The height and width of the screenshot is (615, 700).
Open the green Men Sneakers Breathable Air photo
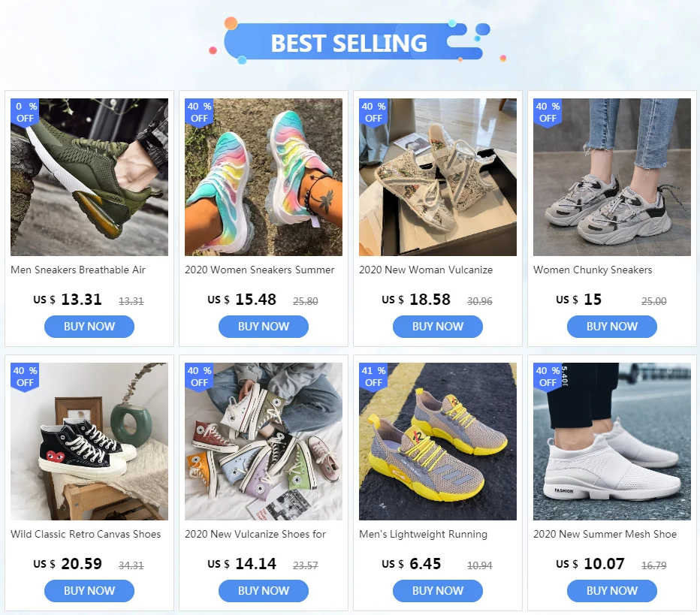pos(89,177)
